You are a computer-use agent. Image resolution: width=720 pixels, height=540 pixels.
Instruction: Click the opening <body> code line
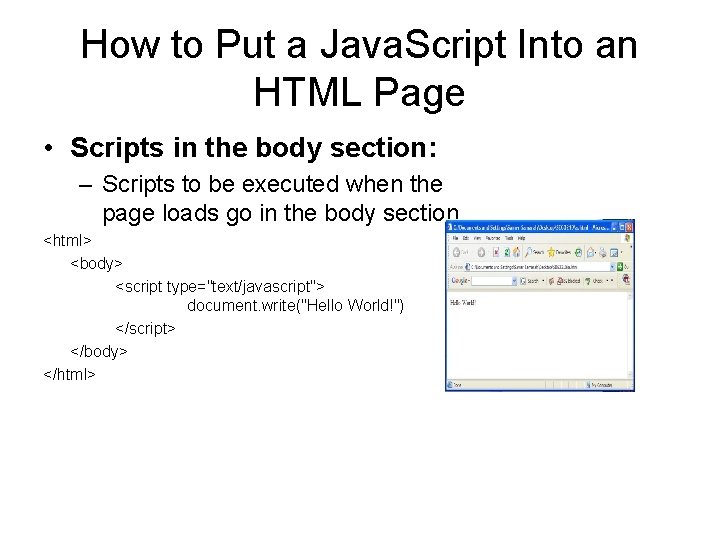(x=96, y=263)
